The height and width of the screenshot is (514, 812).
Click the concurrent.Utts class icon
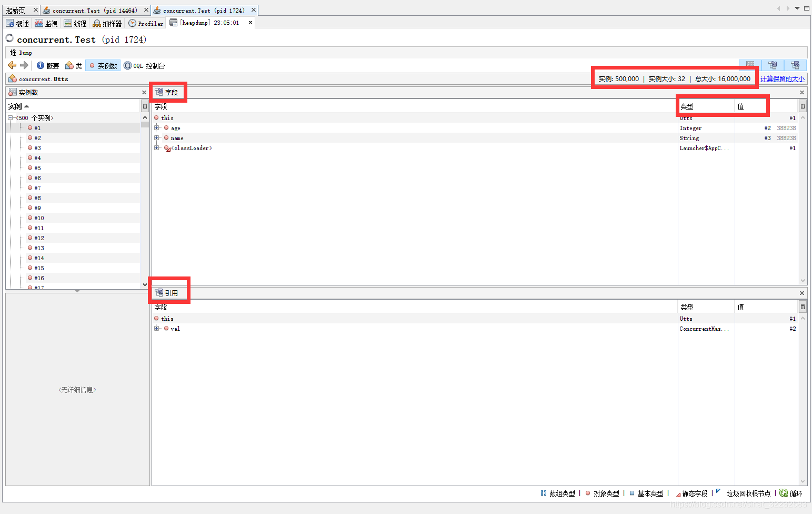tap(13, 78)
